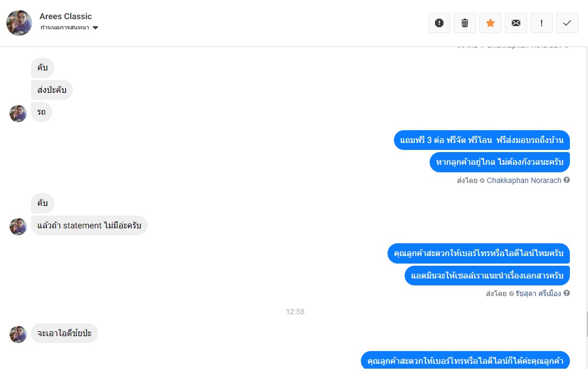Click the exclamation mark priority icon
588x374 pixels.
click(542, 23)
